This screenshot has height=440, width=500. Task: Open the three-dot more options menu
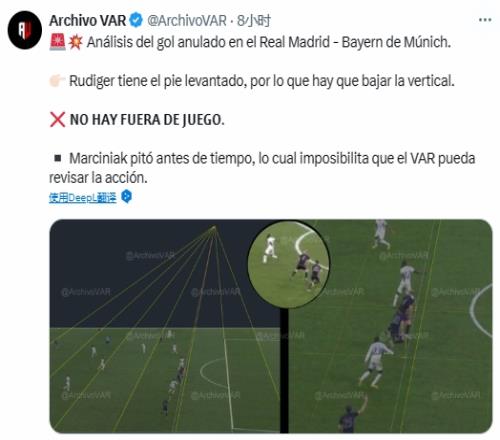click(x=485, y=20)
